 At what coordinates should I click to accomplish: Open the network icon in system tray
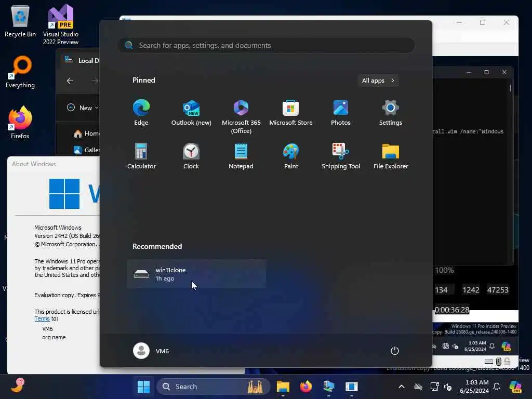coord(434,387)
